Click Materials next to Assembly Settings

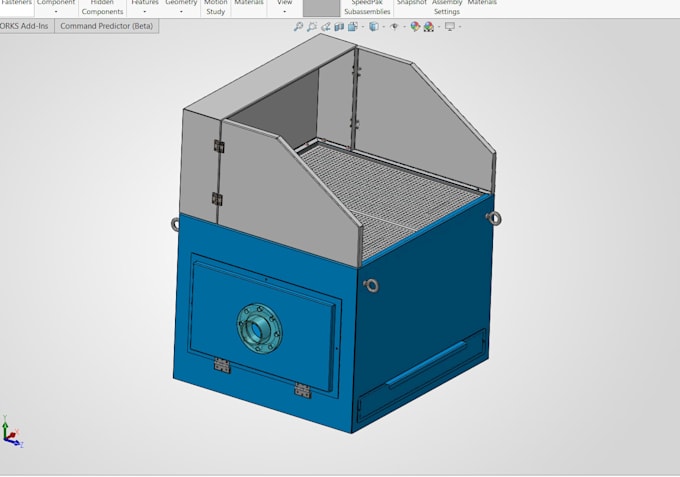pyautogui.click(x=482, y=3)
